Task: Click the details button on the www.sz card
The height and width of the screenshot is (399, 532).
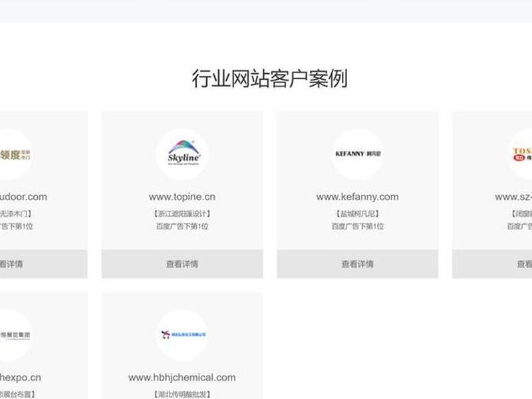Action: pyautogui.click(x=492, y=264)
